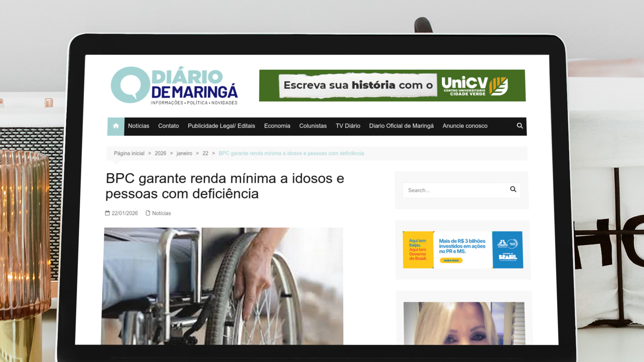Click the Itaipu sidebar ad banner

pyautogui.click(x=463, y=250)
